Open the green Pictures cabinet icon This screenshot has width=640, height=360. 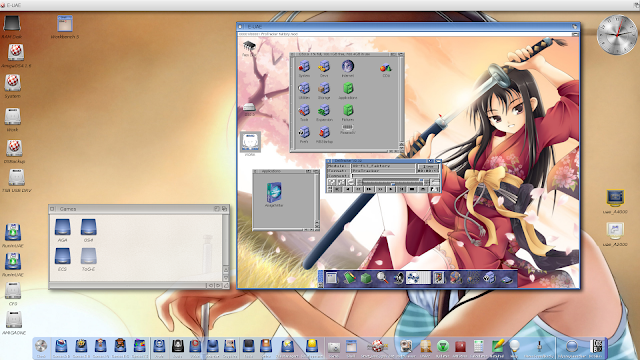click(348, 110)
